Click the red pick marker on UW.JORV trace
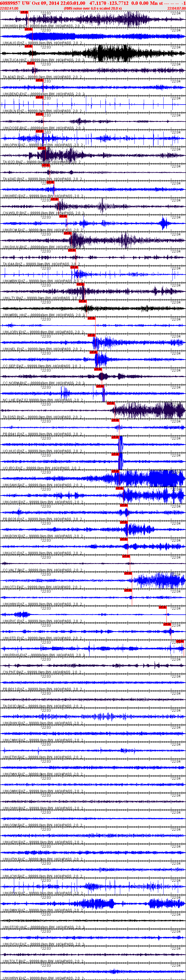186x980 pixels. [x=91, y=319]
